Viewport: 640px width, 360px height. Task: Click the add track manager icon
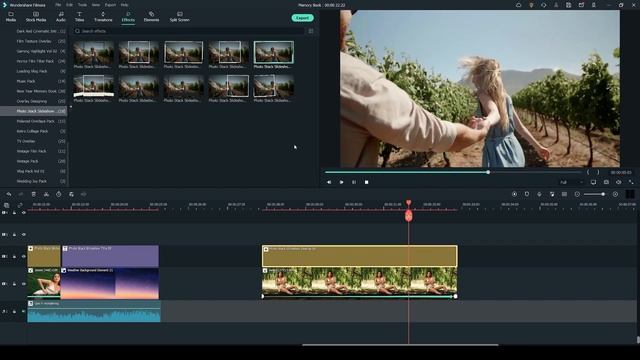click(7, 205)
